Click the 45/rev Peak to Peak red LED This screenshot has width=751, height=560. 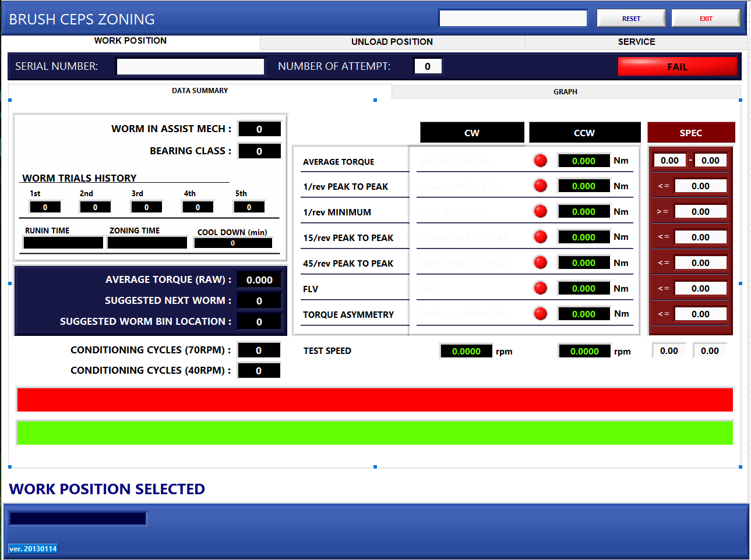coord(540,263)
